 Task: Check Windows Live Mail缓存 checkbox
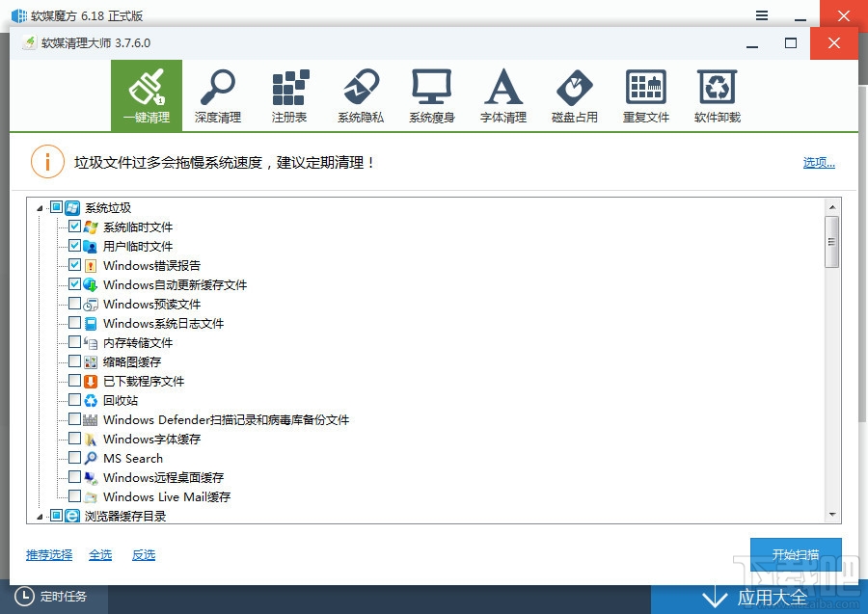pyautogui.click(x=74, y=496)
